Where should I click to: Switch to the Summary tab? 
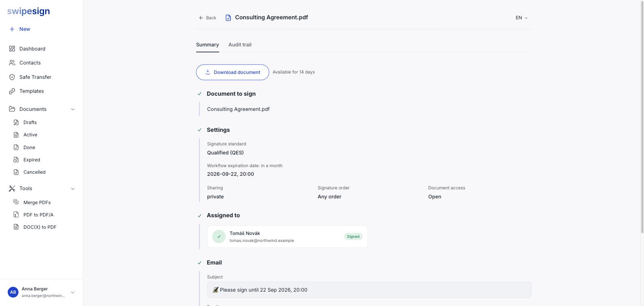coord(207,45)
